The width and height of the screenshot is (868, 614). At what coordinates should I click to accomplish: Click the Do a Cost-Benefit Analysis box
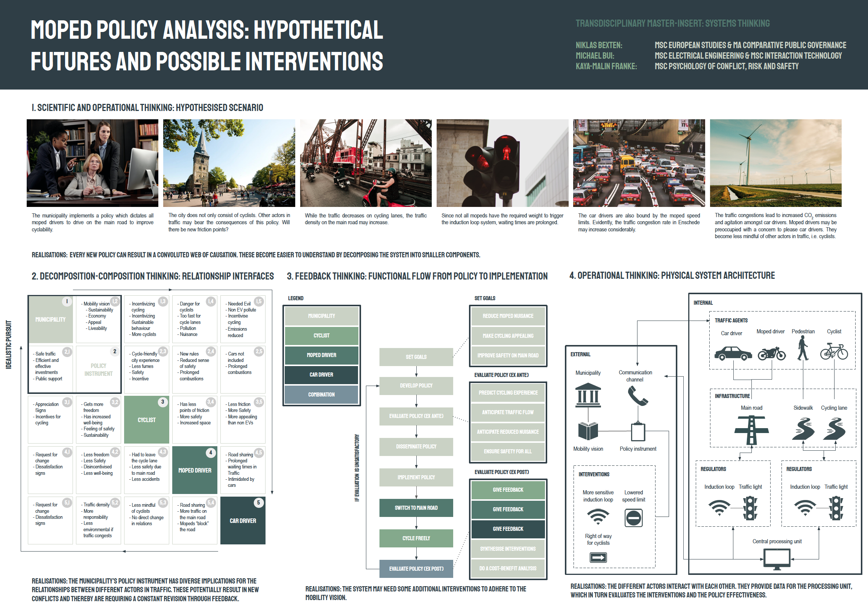coord(508,568)
